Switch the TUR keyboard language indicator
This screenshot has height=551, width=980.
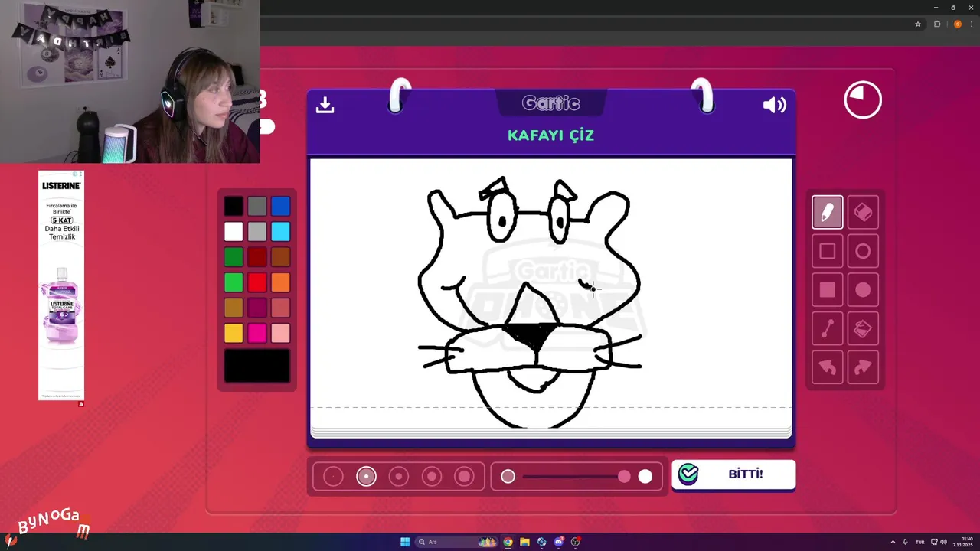[x=920, y=542]
